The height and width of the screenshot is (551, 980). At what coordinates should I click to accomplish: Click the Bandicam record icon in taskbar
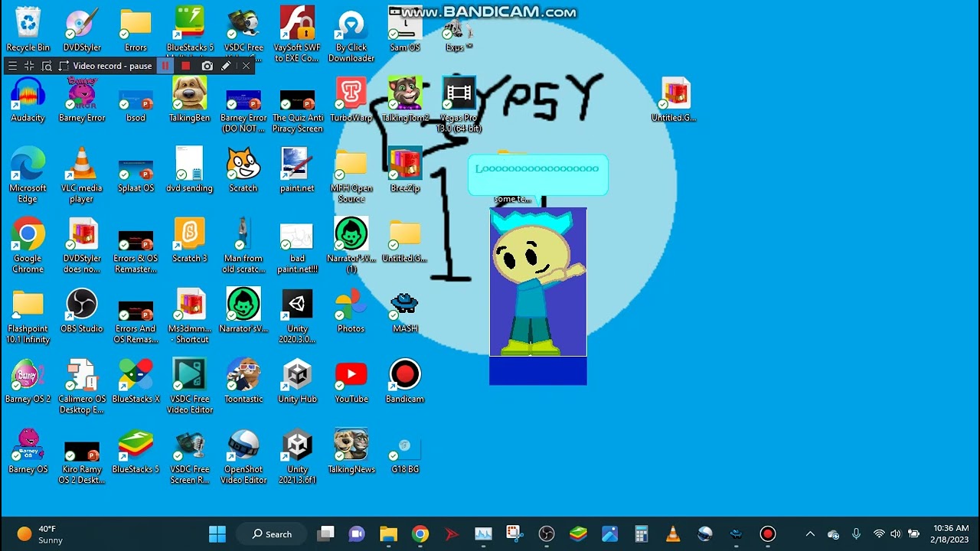[768, 533]
